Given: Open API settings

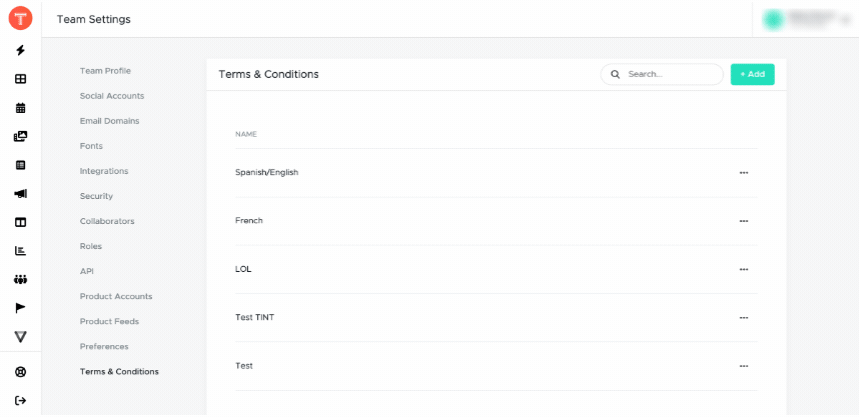Looking at the screenshot, I should coord(87,271).
